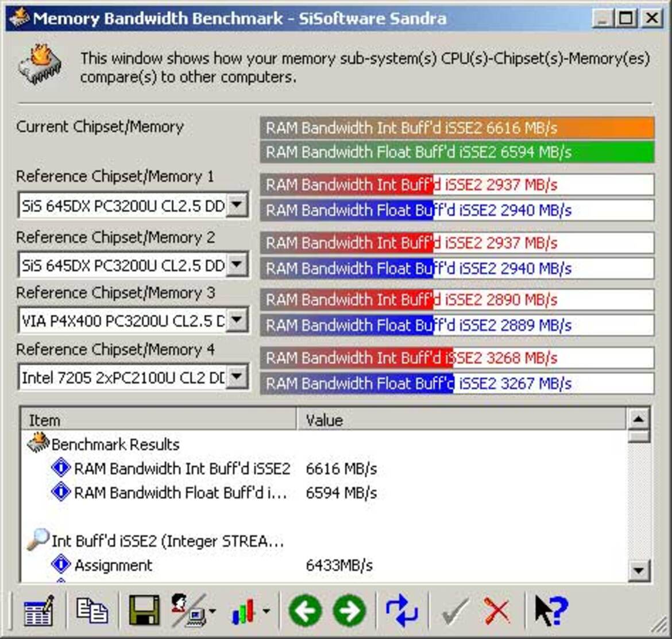This screenshot has height=639, width=672.
Task: Click the memory chip flame icon in header
Action: pyautogui.click(x=40, y=65)
